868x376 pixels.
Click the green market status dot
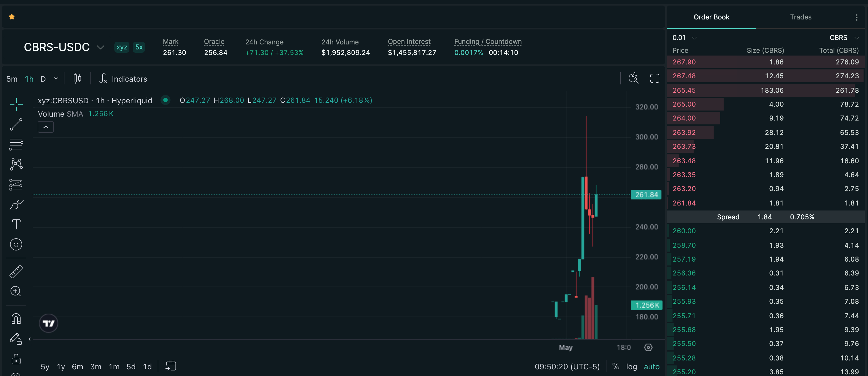165,100
